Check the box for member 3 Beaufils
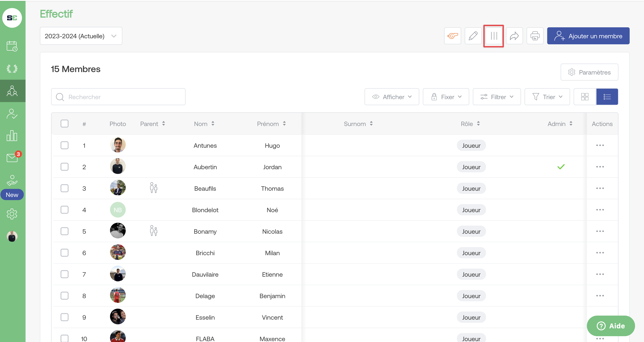Viewport: 644px width, 342px height. point(65,188)
